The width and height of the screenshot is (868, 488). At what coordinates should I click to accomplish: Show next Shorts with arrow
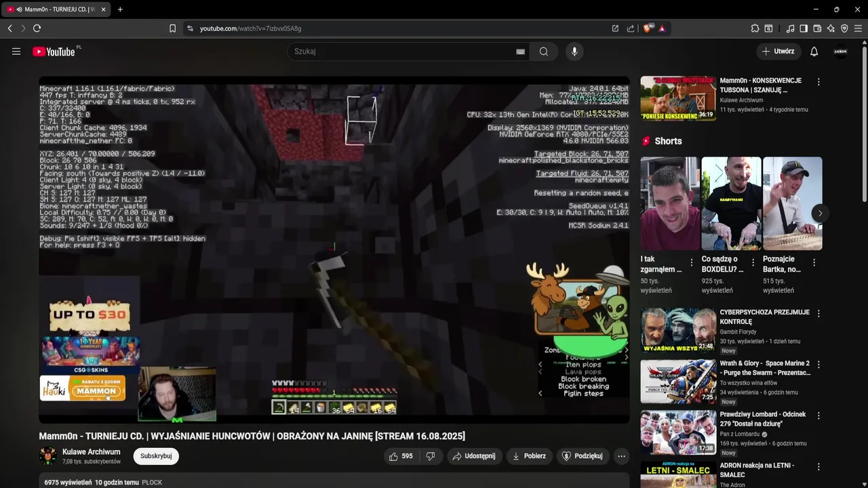coord(820,213)
